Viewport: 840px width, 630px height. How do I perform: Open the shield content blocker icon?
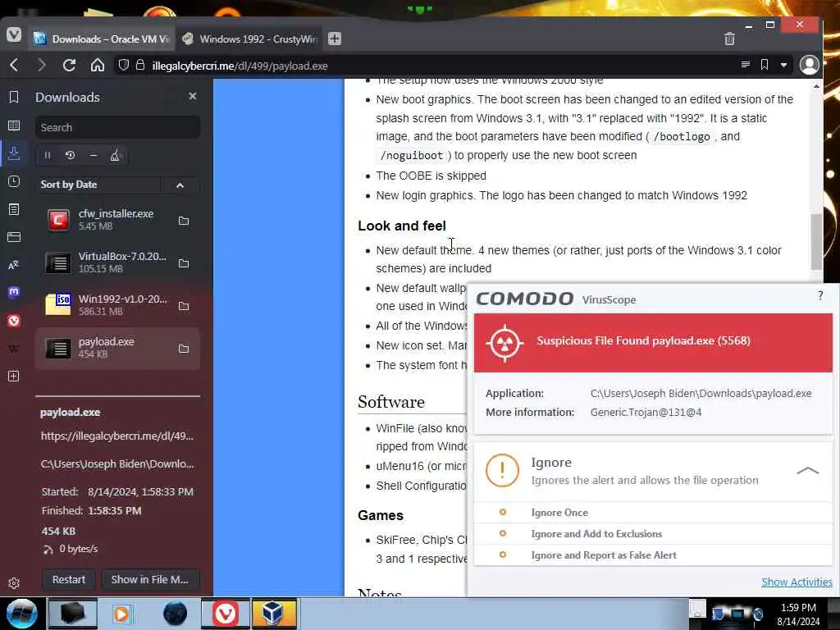124,66
